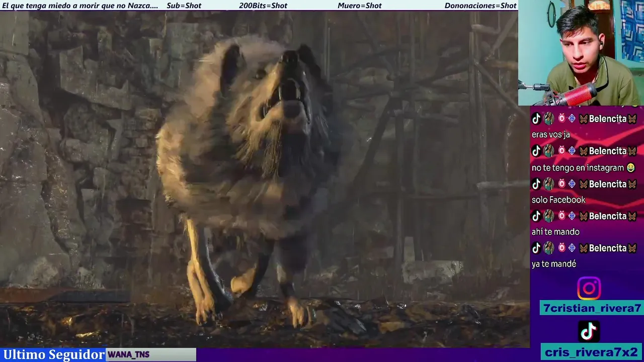Click the pink badge above 'no te tengo en instagram'

click(x=561, y=151)
